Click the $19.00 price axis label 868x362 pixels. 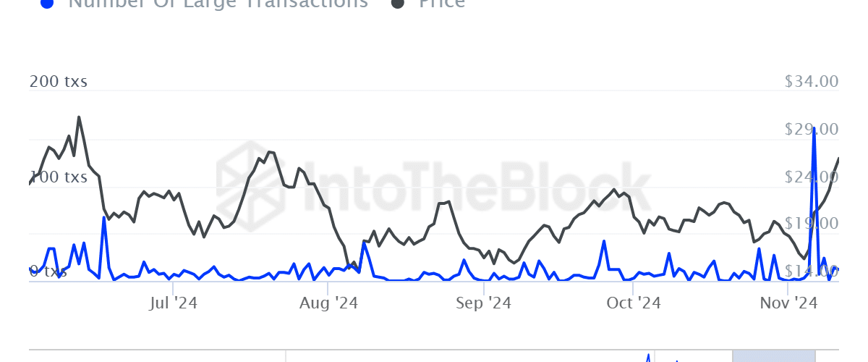(x=812, y=224)
